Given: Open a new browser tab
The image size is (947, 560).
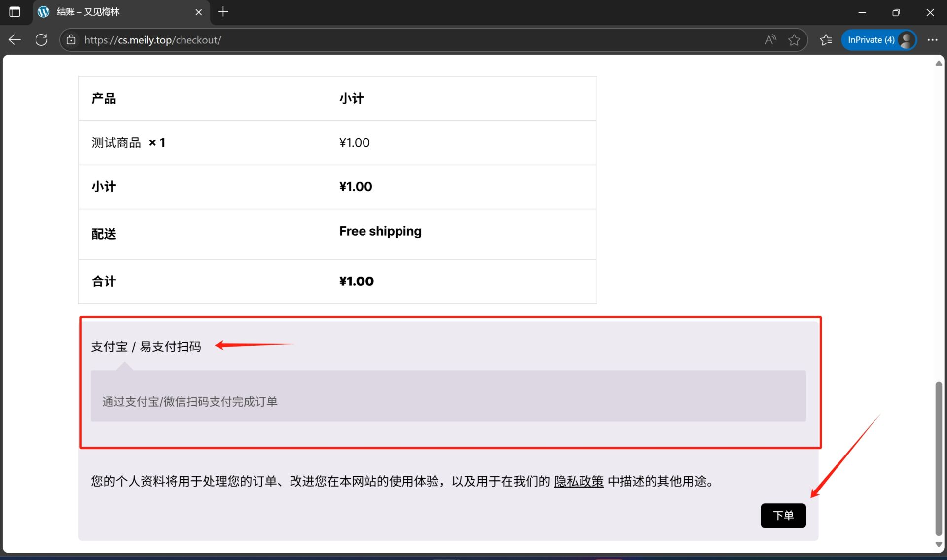Looking at the screenshot, I should 223,12.
